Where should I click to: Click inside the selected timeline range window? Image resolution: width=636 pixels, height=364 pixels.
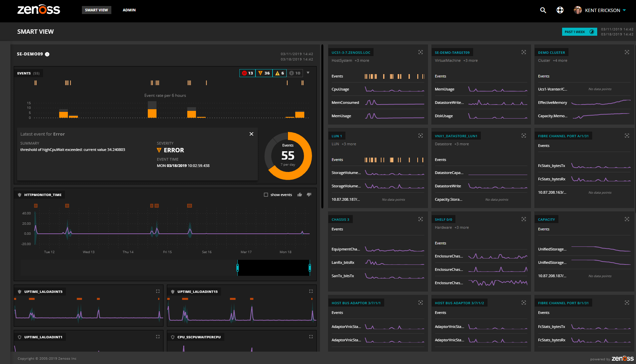tap(274, 268)
